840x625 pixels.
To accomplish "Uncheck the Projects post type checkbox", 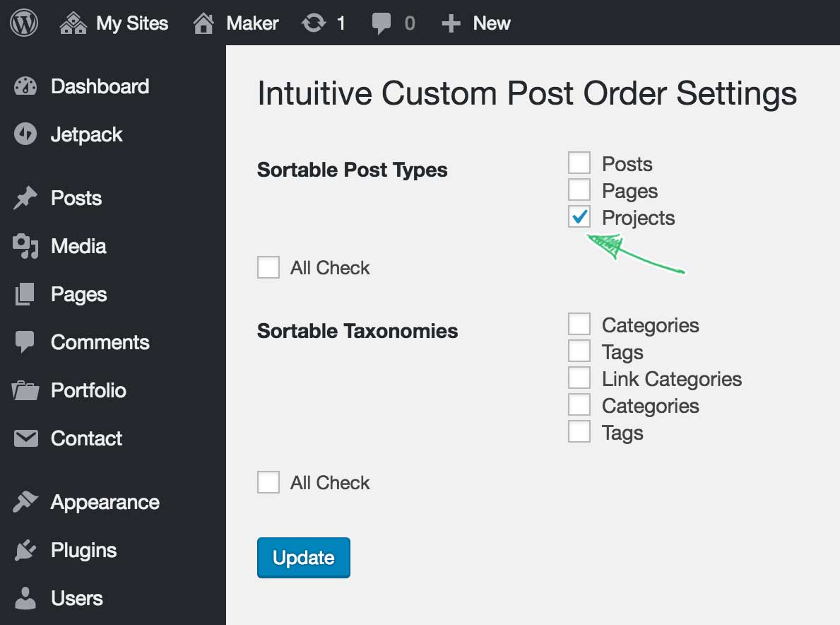I will [x=579, y=216].
